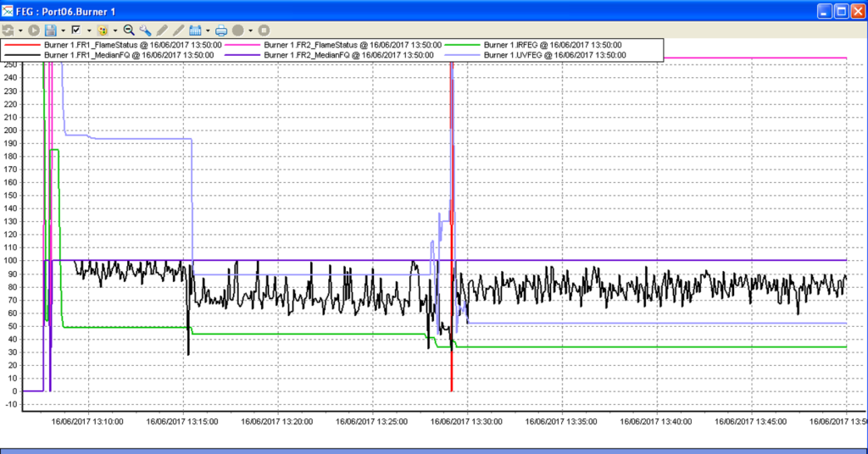
Task: Click the zoom out magnifier icon
Action: pos(129,30)
